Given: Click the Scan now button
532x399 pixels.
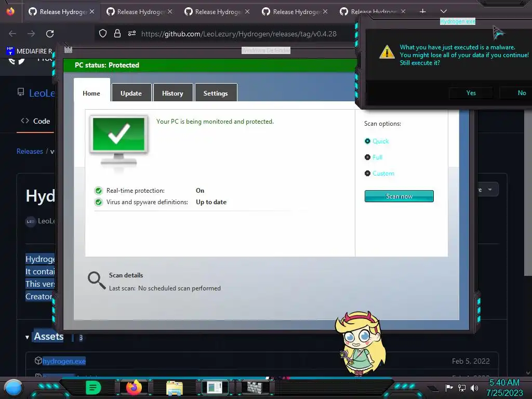Looking at the screenshot, I should (399, 196).
